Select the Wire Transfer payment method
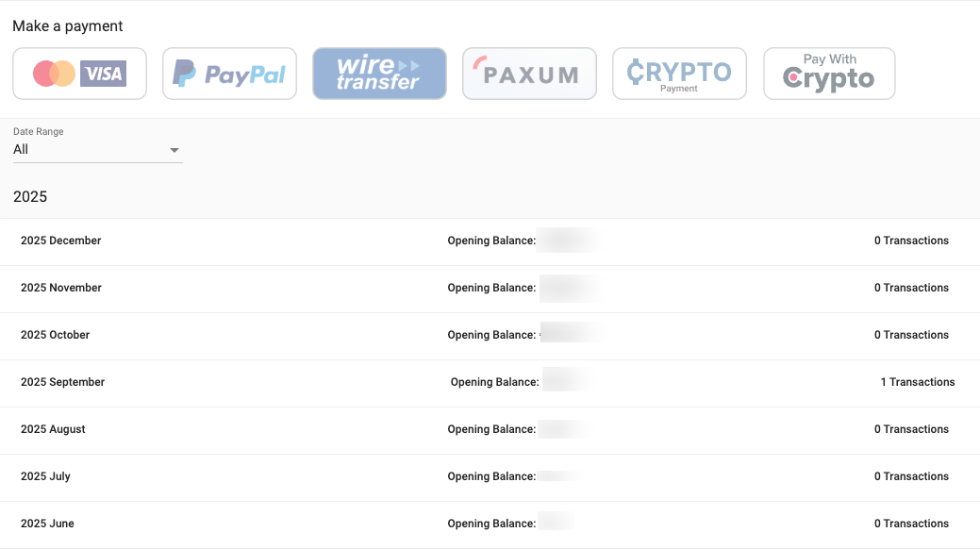980x549 pixels. point(379,73)
